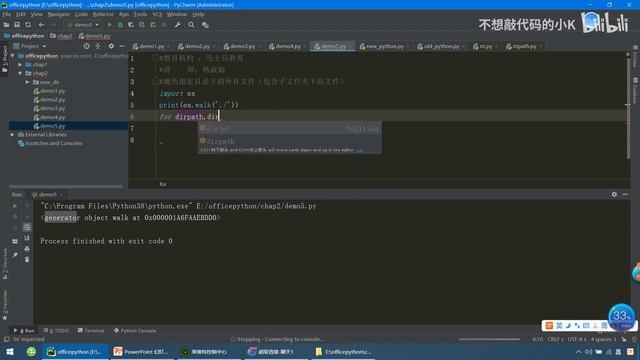Toggle the Favorites side panel
Image resolution: width=640 pixels, height=360 pixels.
(x=5, y=305)
